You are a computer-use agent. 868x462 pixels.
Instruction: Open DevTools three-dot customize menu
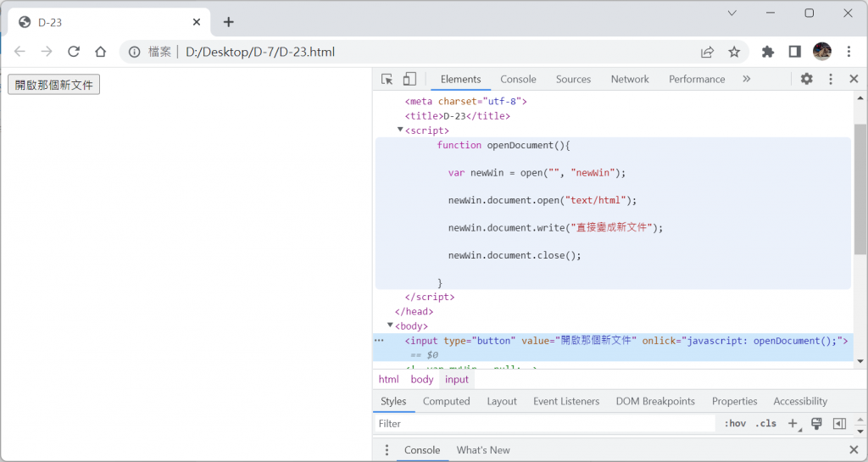coord(831,79)
